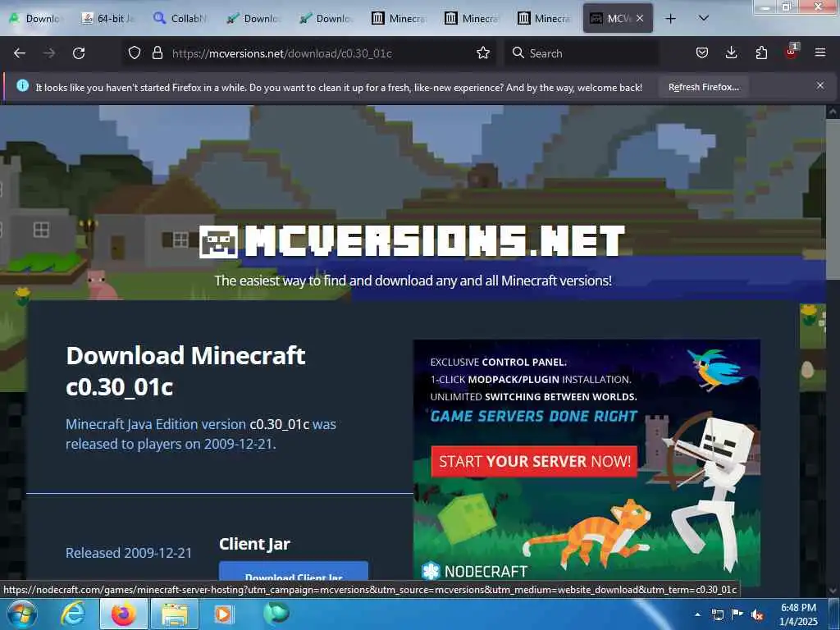Open the Action Center flag icon
The image size is (840, 630).
(737, 614)
